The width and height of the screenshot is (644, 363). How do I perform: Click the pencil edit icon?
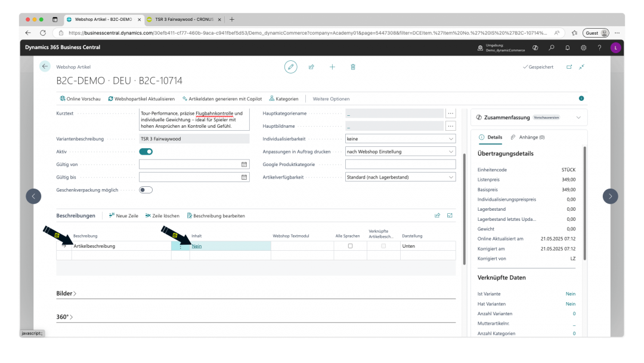tap(291, 67)
